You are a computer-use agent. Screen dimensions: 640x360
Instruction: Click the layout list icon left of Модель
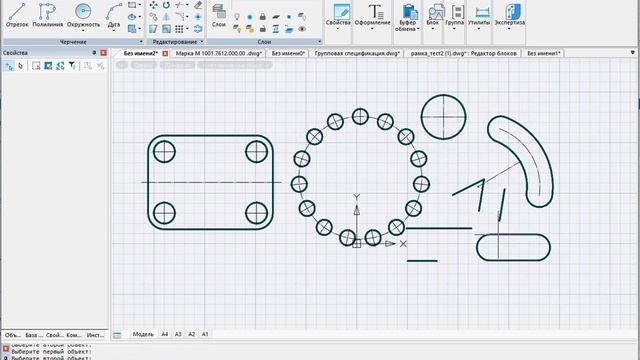coord(117,335)
